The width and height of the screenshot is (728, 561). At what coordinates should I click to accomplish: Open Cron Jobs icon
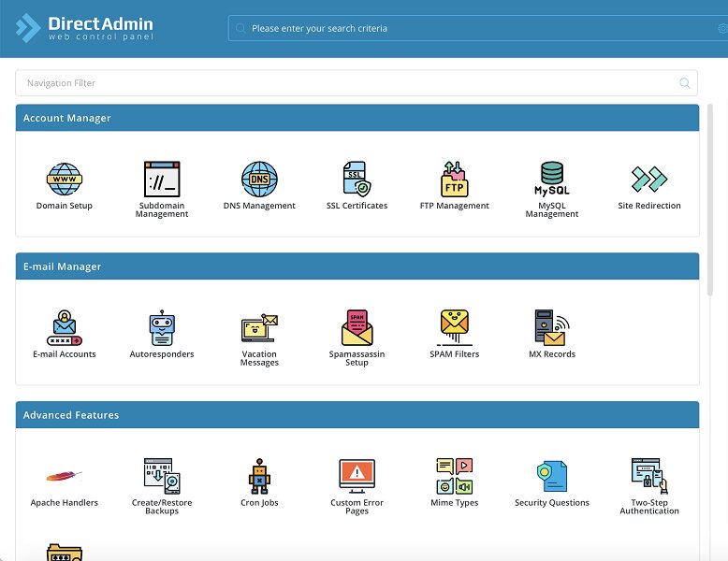point(259,477)
